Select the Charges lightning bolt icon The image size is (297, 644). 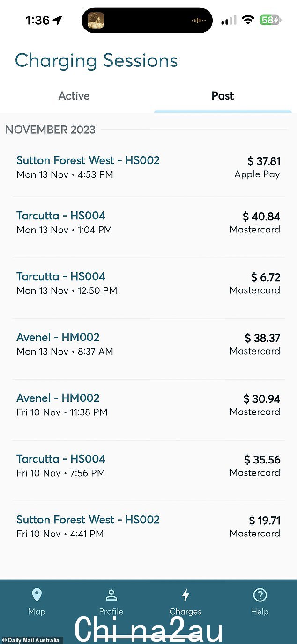pyautogui.click(x=186, y=595)
